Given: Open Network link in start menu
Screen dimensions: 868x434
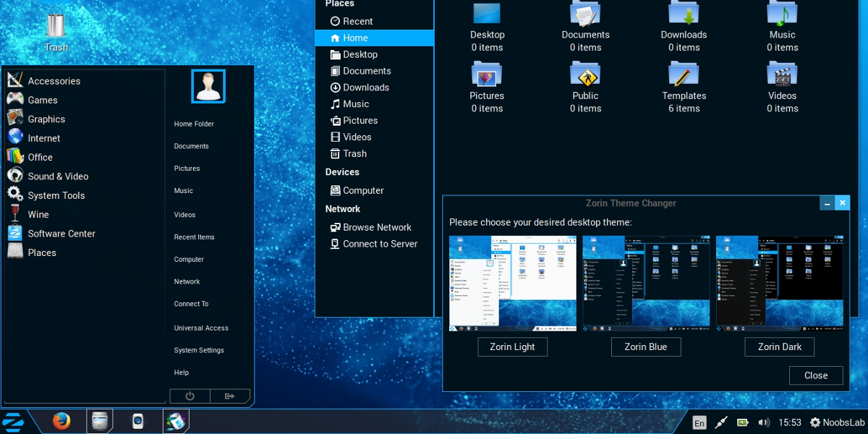Looking at the screenshot, I should click(x=187, y=282).
